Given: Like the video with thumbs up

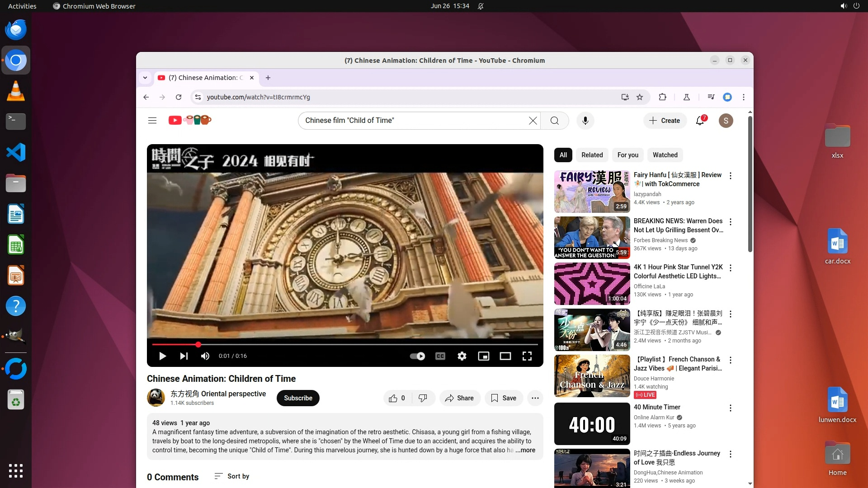Looking at the screenshot, I should (x=393, y=398).
